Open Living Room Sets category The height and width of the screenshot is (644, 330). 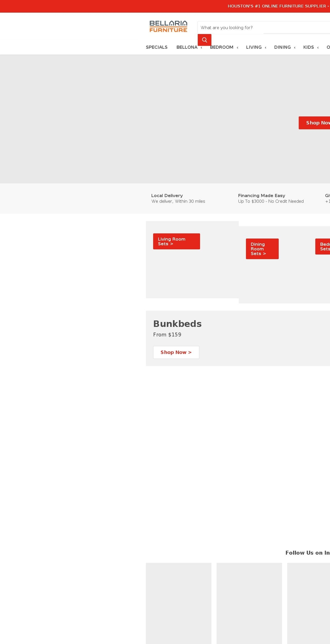pyautogui.click(x=176, y=241)
